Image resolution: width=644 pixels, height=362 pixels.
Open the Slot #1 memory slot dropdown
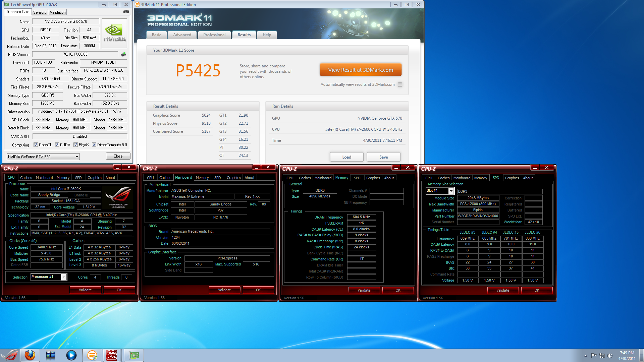click(451, 191)
